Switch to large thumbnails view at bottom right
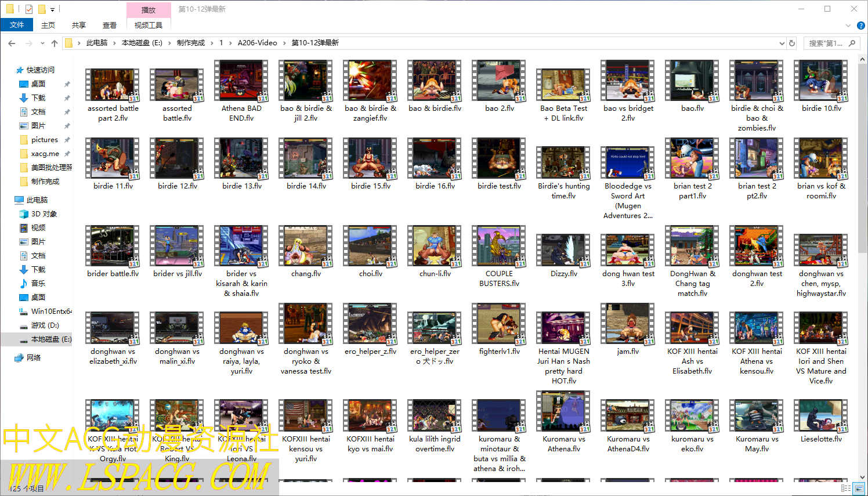868x496 pixels. 859,488
